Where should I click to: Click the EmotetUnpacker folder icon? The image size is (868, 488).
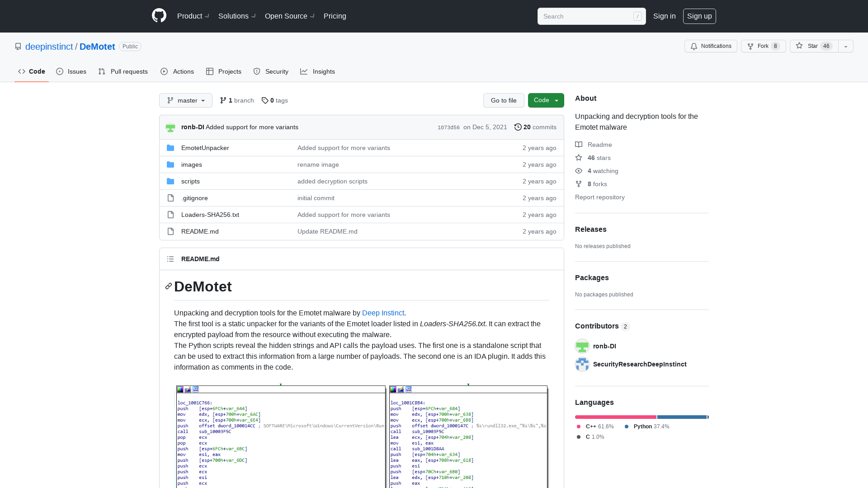170,148
